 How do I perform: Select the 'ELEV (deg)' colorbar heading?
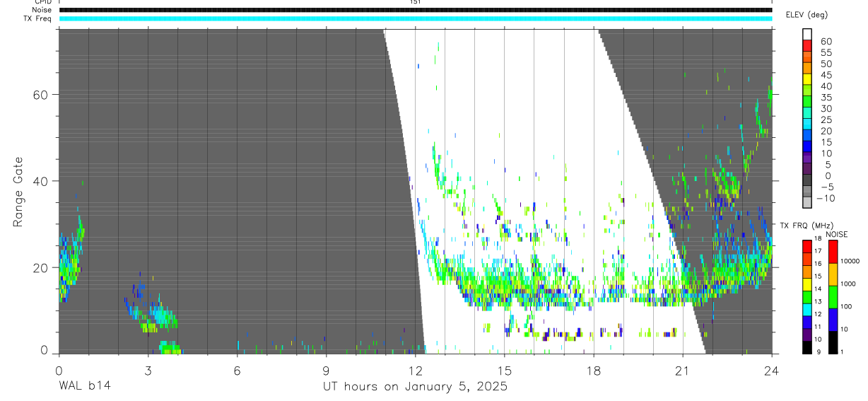[x=807, y=15]
